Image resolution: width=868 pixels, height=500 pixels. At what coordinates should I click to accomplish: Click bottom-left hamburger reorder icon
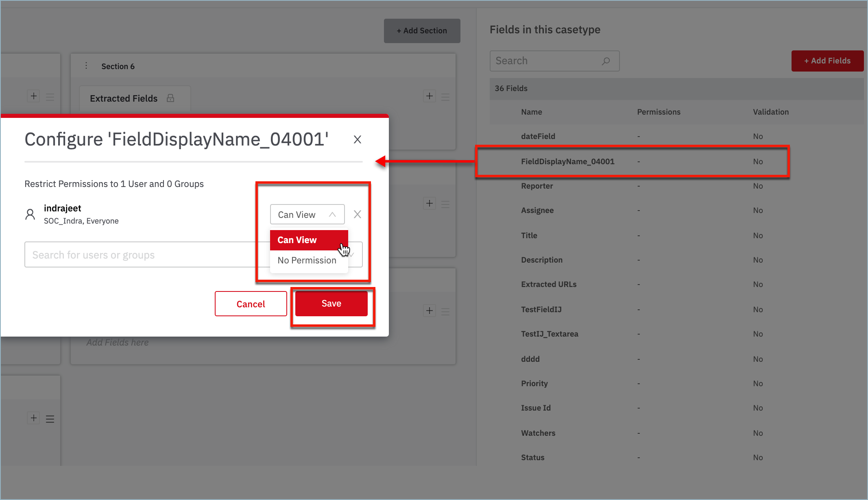(50, 419)
